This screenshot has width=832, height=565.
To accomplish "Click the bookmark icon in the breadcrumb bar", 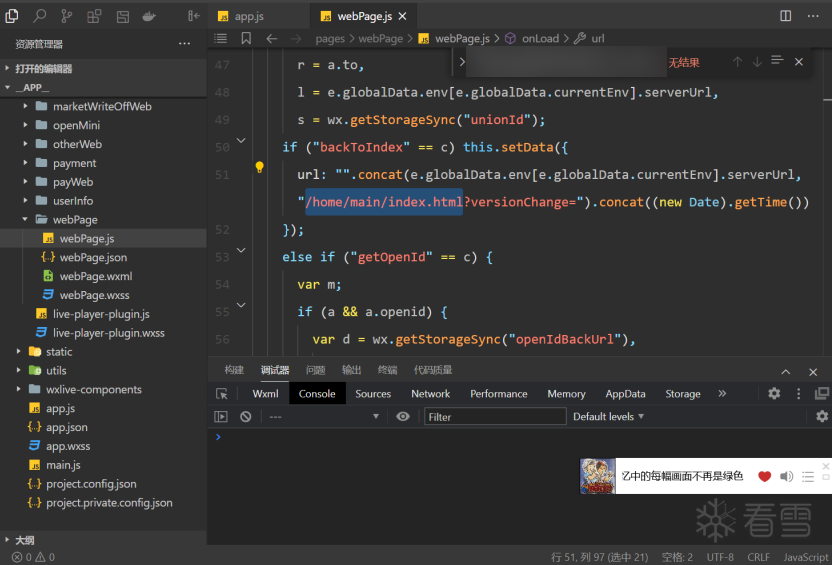I will [x=246, y=38].
